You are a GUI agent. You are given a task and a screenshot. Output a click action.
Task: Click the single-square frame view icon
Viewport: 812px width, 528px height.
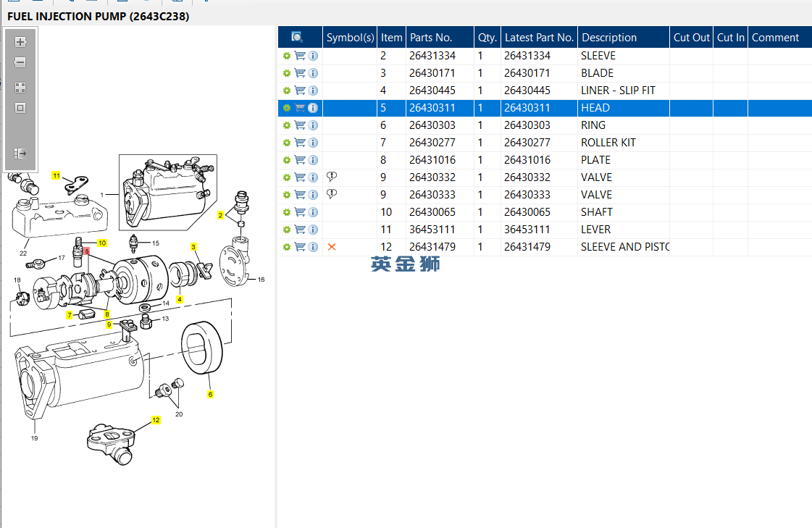pyautogui.click(x=20, y=108)
